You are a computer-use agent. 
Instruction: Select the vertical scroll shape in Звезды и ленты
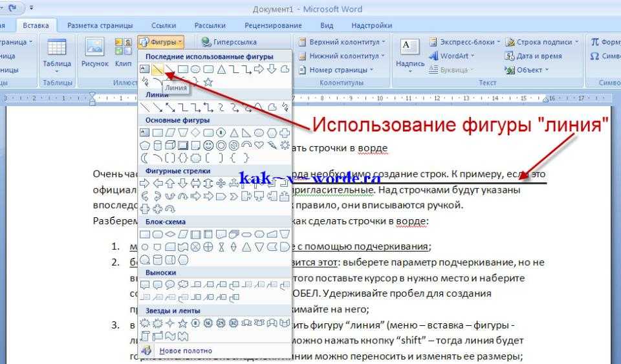click(x=145, y=336)
